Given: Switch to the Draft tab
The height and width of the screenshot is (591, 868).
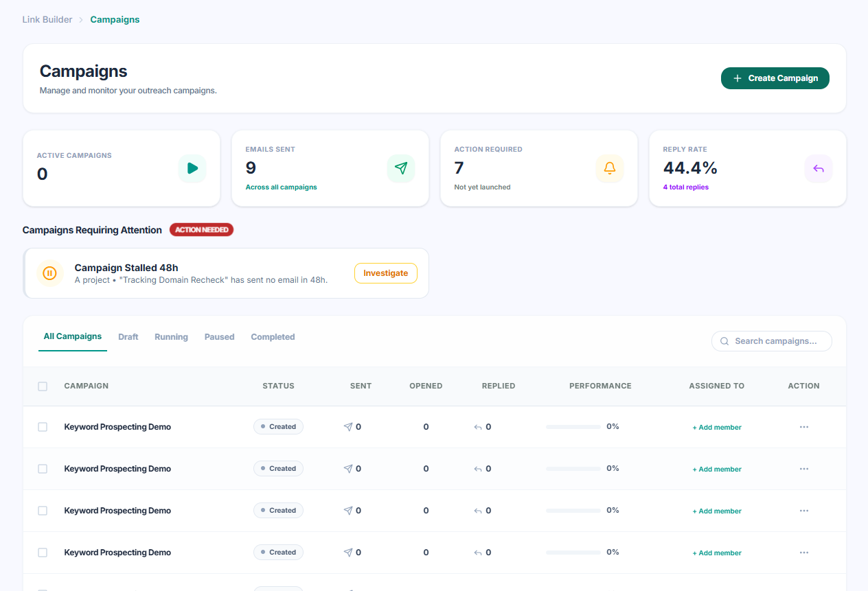Looking at the screenshot, I should point(128,337).
